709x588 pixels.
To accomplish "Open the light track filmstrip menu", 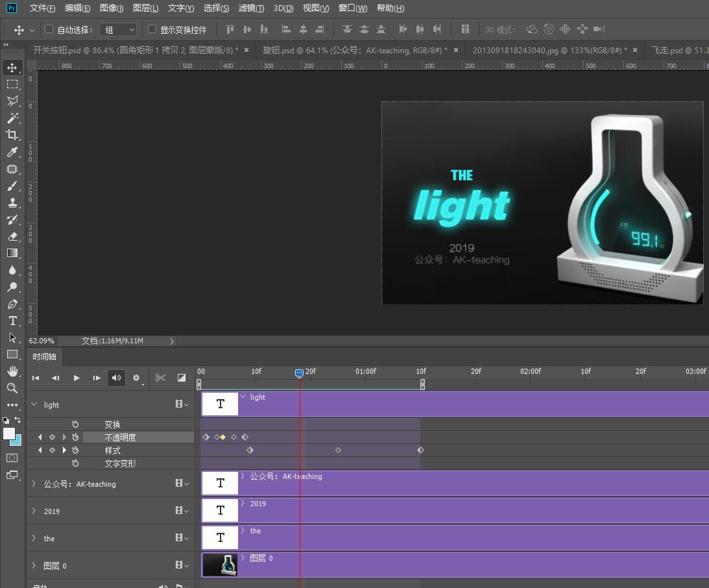I will click(182, 404).
